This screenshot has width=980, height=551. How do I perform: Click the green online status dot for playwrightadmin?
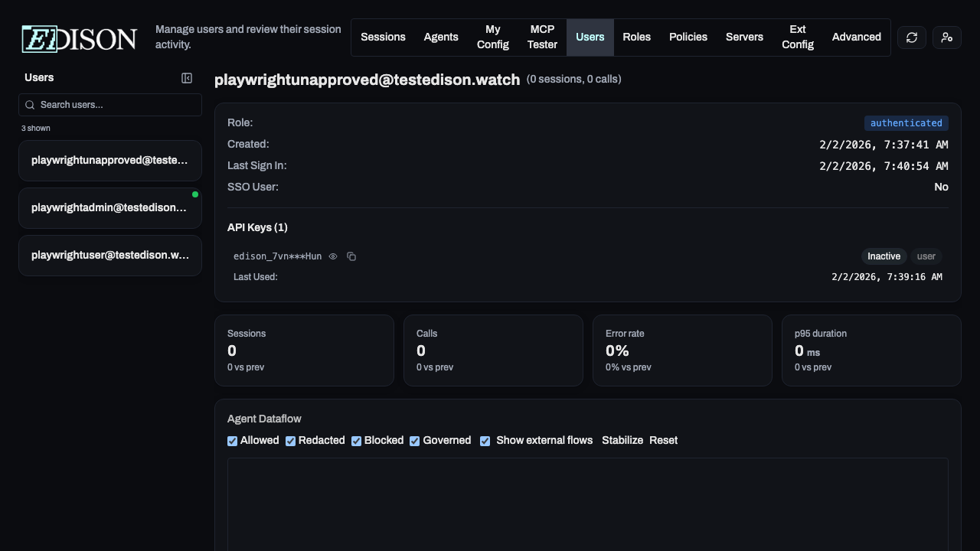click(x=195, y=194)
